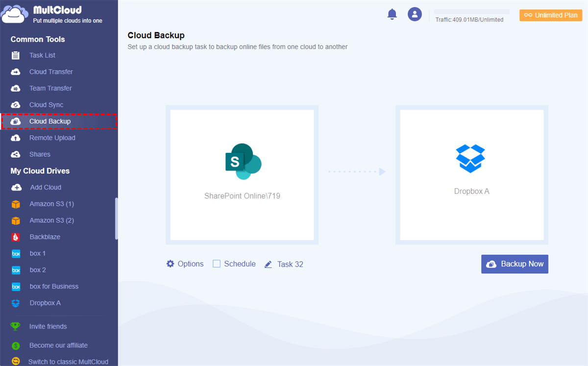
Task: Click the Add Cloud link
Action: click(46, 188)
